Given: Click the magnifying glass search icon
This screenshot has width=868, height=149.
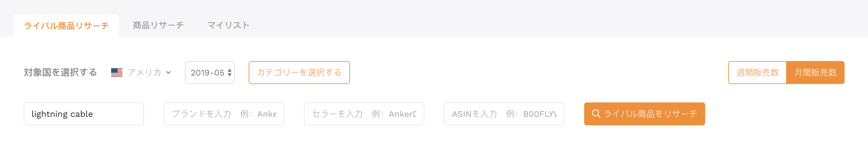Looking at the screenshot, I should tap(596, 114).
